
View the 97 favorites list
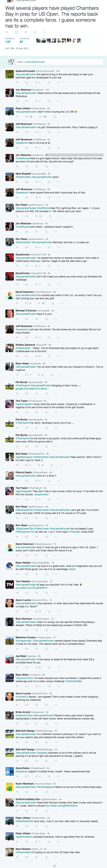[x=22, y=42]
